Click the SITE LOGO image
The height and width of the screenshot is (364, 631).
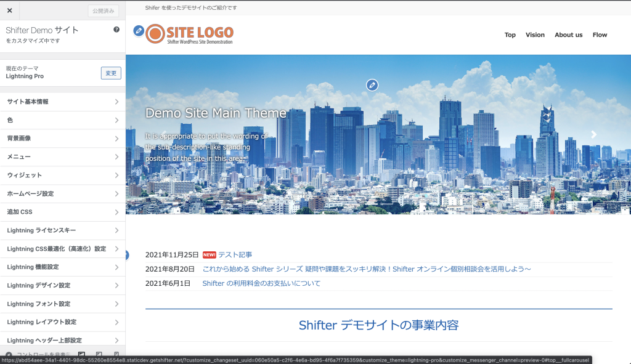click(190, 34)
